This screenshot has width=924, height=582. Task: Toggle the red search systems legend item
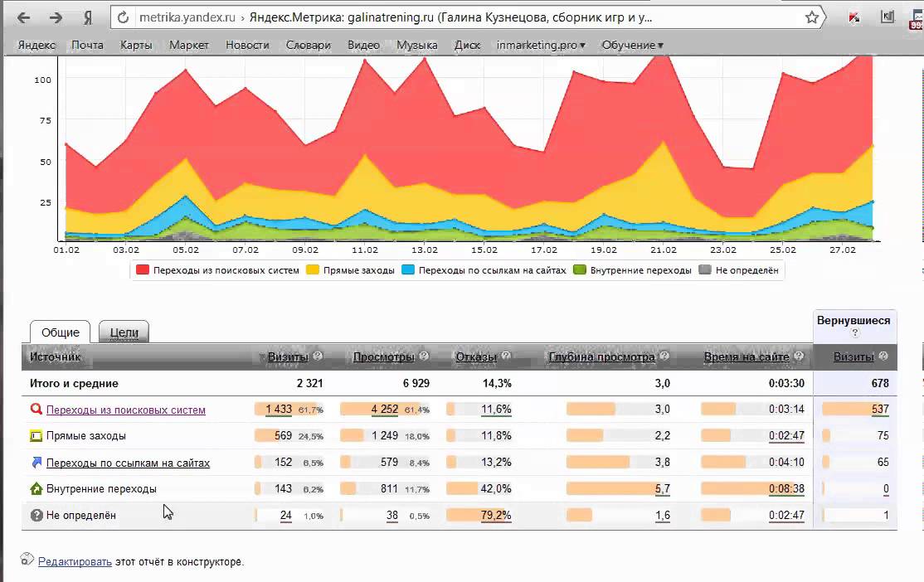tap(143, 270)
